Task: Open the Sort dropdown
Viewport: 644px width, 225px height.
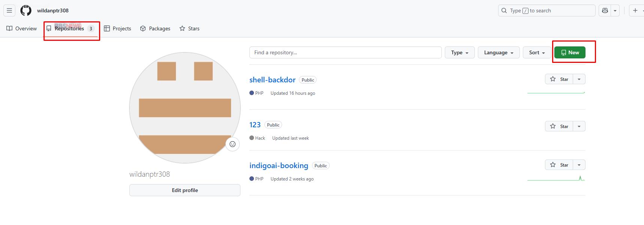Action: click(x=537, y=52)
